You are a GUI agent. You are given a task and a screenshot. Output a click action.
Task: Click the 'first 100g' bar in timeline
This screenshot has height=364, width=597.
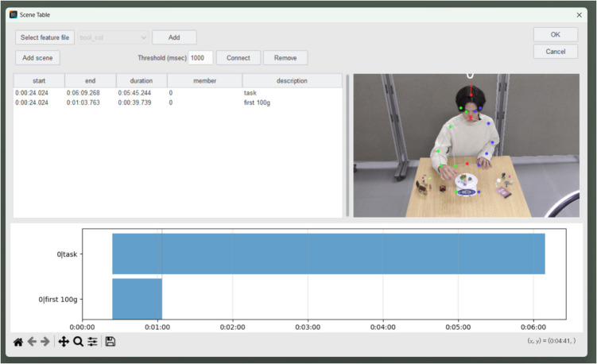137,299
